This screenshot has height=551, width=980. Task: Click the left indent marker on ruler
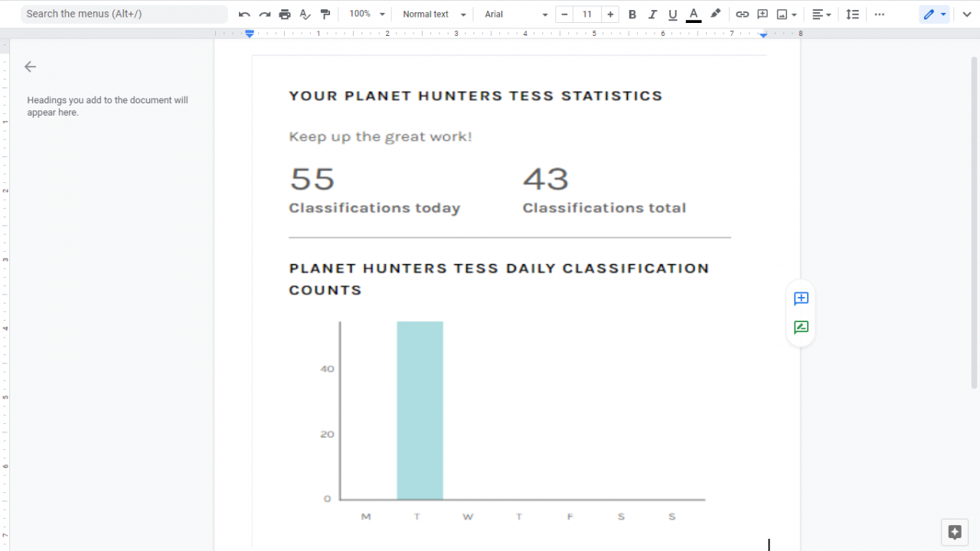pos(250,34)
